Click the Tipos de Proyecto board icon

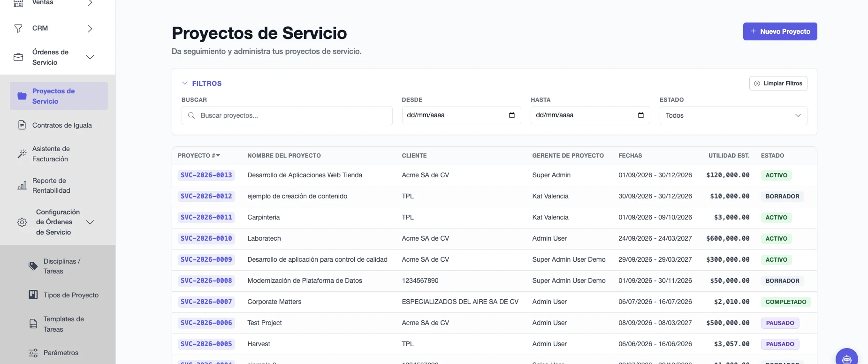(33, 295)
